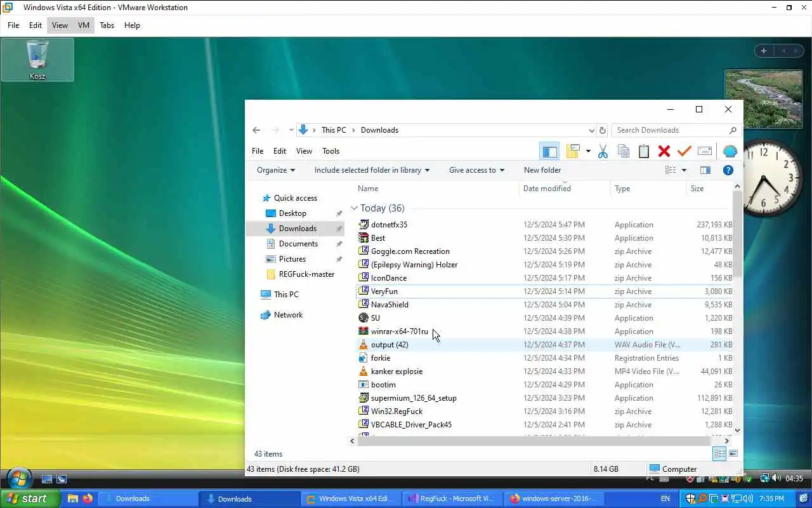Screen dimensions: 812x508
Task: Click the Vista Start orb
Action: [19, 478]
